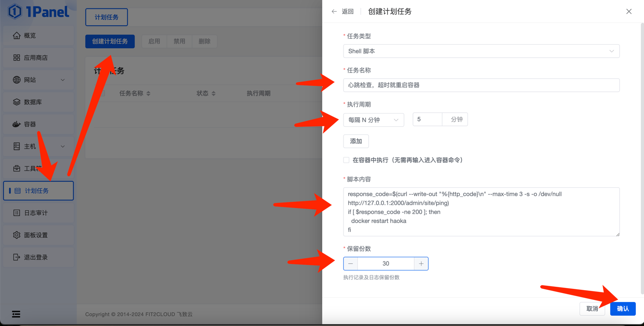This screenshot has width=644, height=326.
Task: Click the 确认 confirm button
Action: 623,309
